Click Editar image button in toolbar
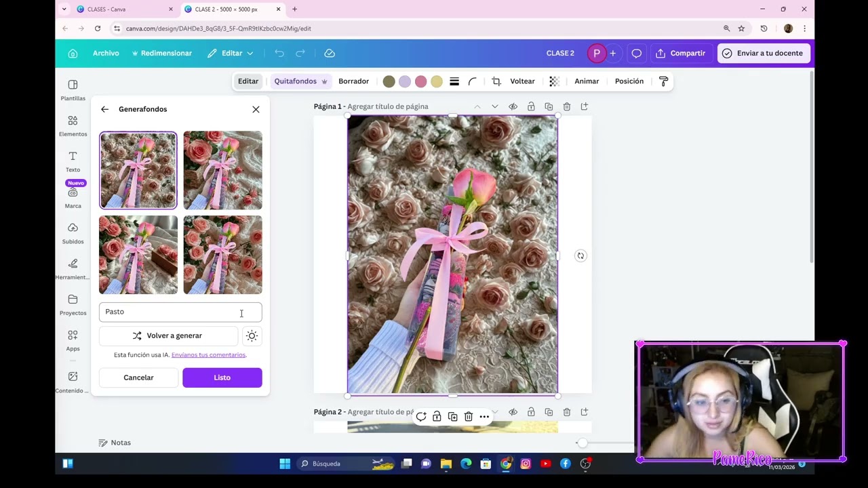 [x=248, y=81]
